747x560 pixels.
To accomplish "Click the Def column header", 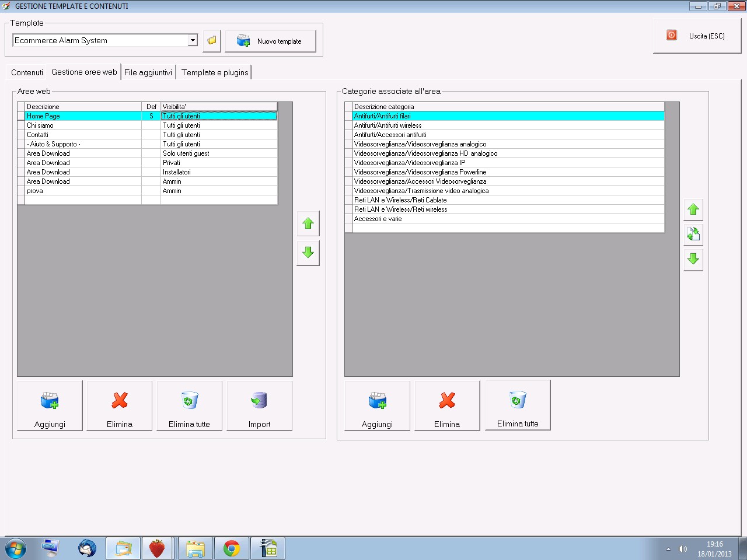I will pos(151,107).
